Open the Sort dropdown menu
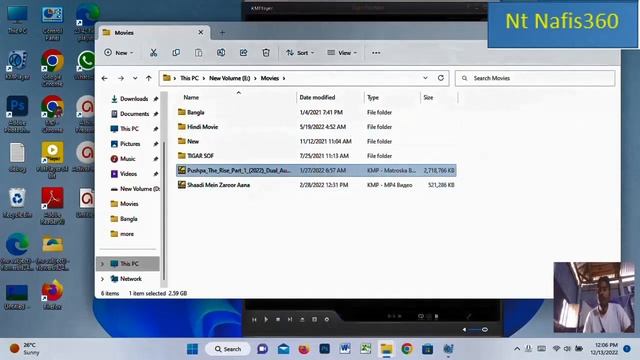This screenshot has height=360, width=640. click(x=300, y=53)
